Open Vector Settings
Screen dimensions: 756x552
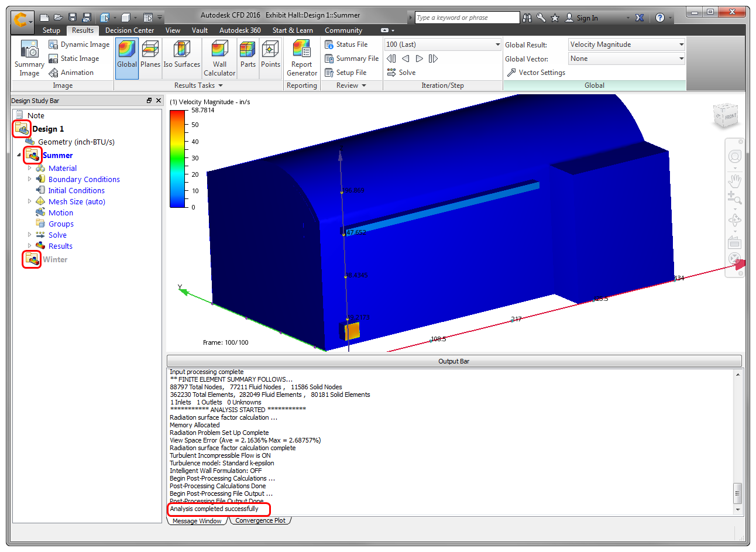point(536,73)
